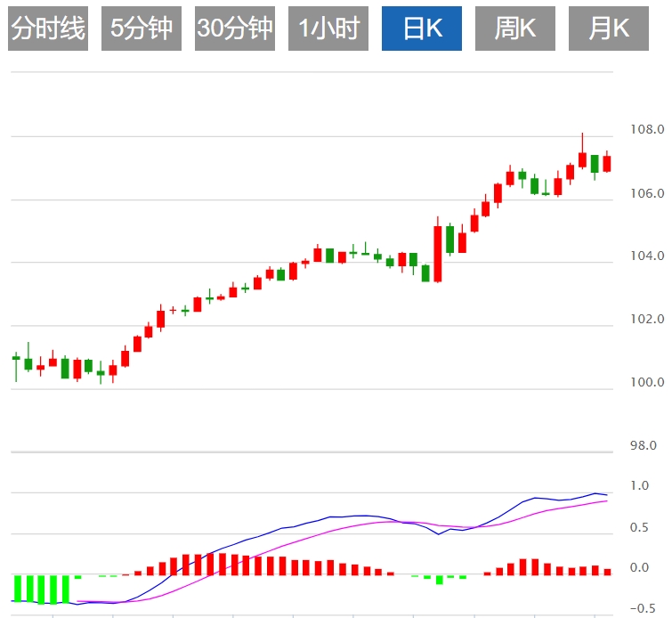Click the 100.0 price axis label
Image resolution: width=672 pixels, height=618 pixels.
pyautogui.click(x=647, y=383)
